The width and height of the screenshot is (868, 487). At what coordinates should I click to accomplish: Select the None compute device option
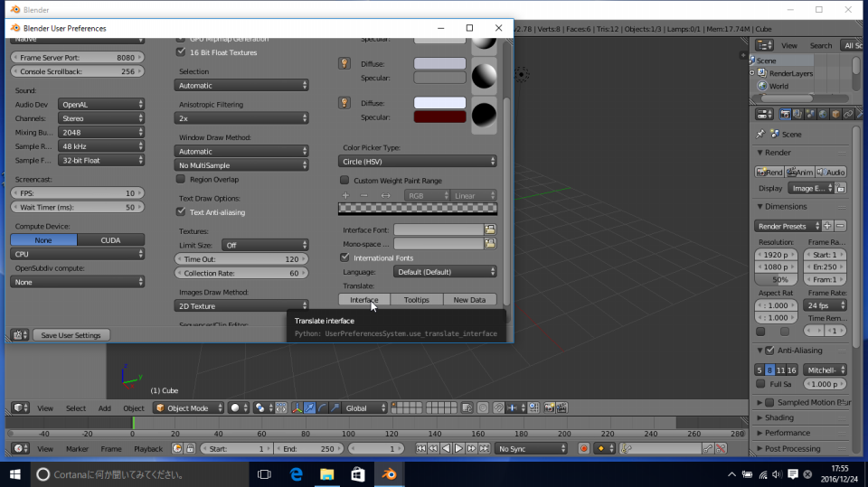(x=43, y=240)
